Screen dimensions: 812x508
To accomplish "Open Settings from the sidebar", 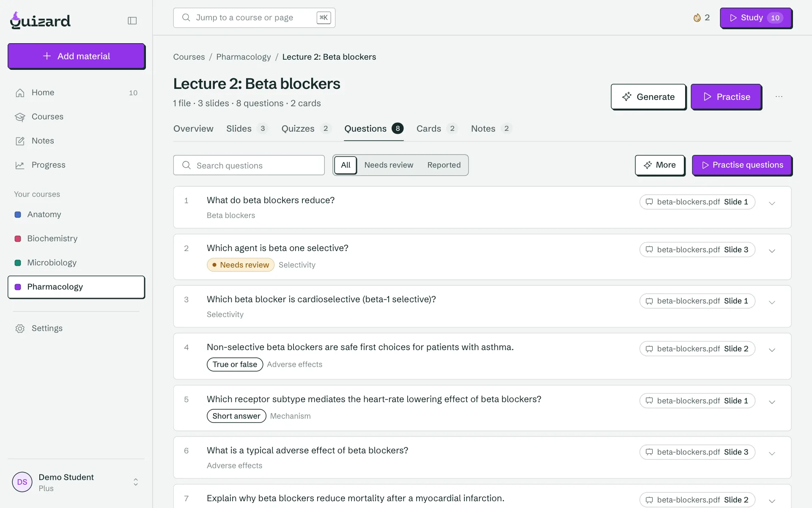I will pyautogui.click(x=76, y=329).
